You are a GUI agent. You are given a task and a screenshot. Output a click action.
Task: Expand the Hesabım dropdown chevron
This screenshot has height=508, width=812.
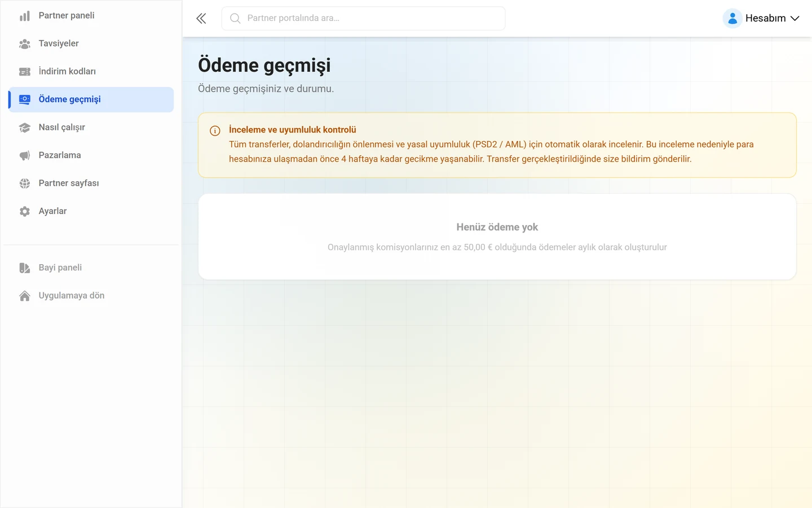click(795, 19)
